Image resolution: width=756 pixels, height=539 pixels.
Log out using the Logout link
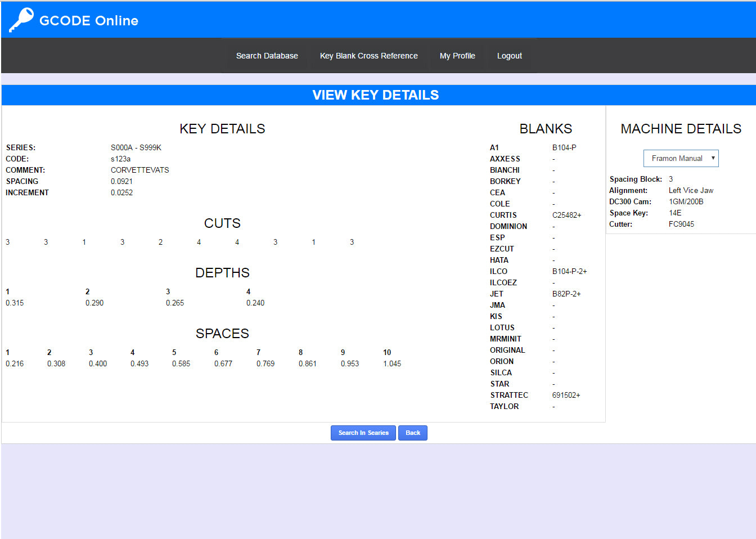click(509, 56)
